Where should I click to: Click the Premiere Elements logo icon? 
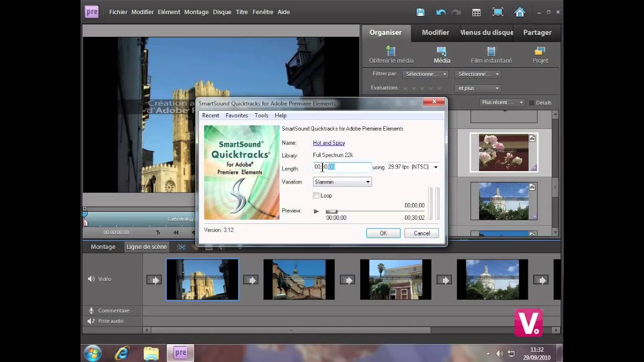(92, 12)
